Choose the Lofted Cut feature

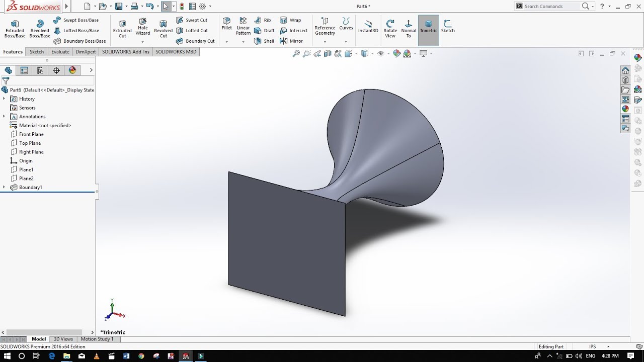[192, 31]
